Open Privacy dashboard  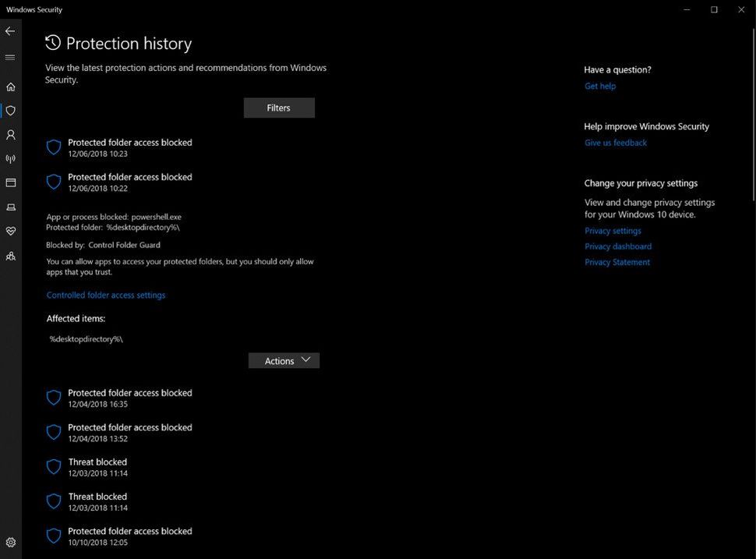pos(617,246)
